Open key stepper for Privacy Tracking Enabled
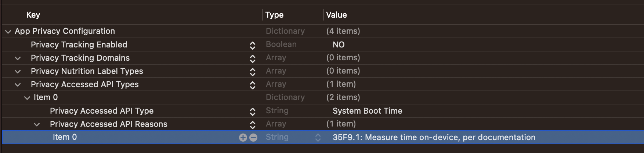The width and height of the screenshot is (644, 153). click(x=252, y=45)
